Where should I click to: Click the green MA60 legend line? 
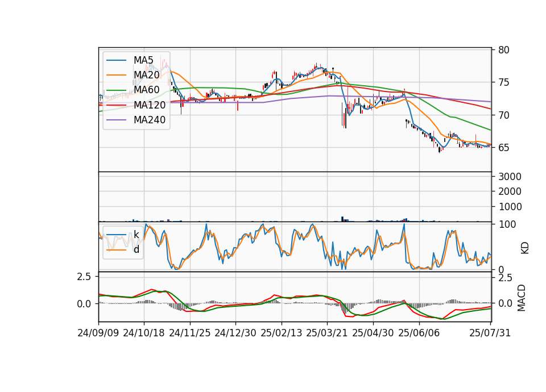click(116, 90)
